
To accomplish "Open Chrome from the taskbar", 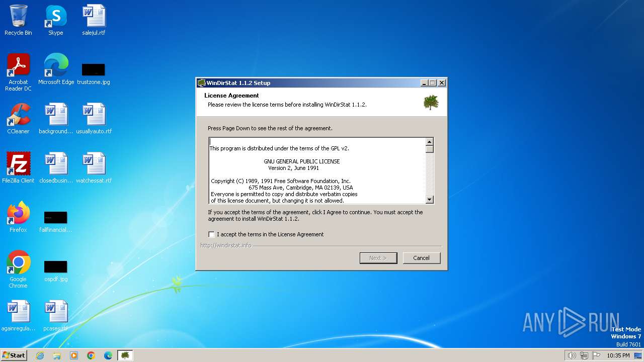I will click(91, 355).
